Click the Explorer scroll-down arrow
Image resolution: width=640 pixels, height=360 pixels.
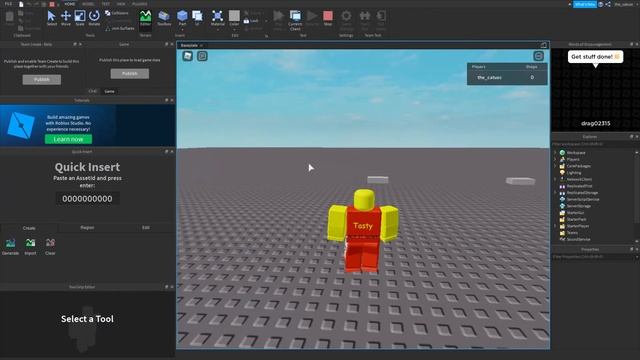pyautogui.click(x=637, y=241)
